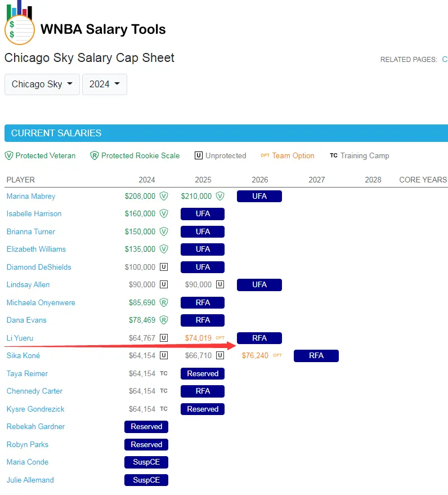Image resolution: width=448 pixels, height=495 pixels.
Task: Click Maria Conde's SuspCE badge
Action: pyautogui.click(x=146, y=462)
